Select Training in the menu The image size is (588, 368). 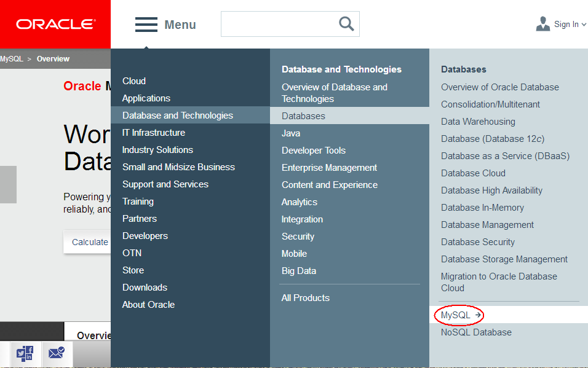tap(138, 202)
